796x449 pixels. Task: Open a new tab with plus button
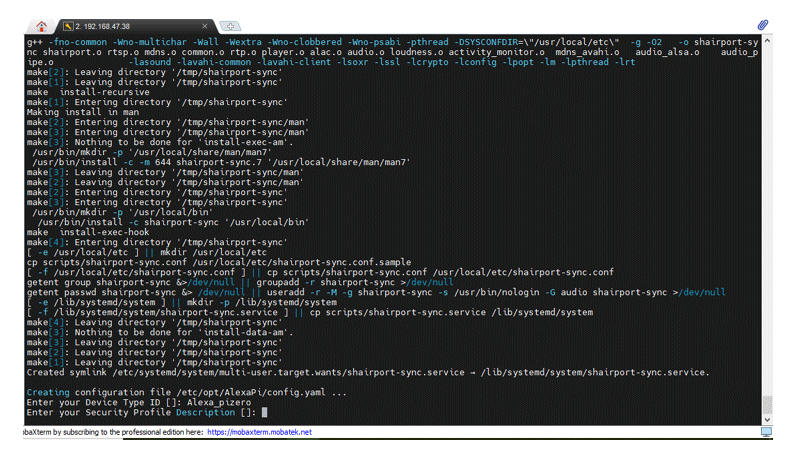pyautogui.click(x=230, y=26)
